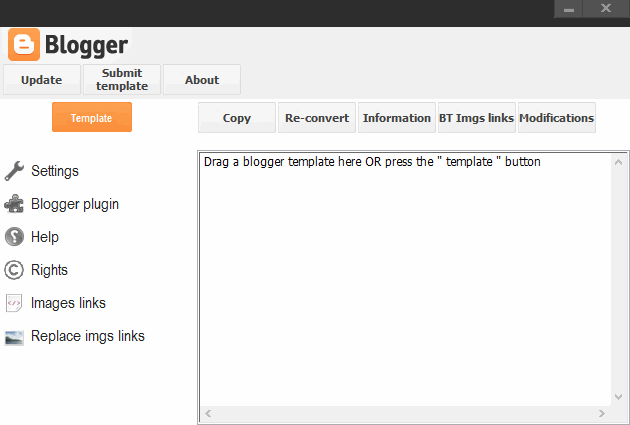Click the Help question mark icon
The height and width of the screenshot is (425, 630).
[x=14, y=237]
